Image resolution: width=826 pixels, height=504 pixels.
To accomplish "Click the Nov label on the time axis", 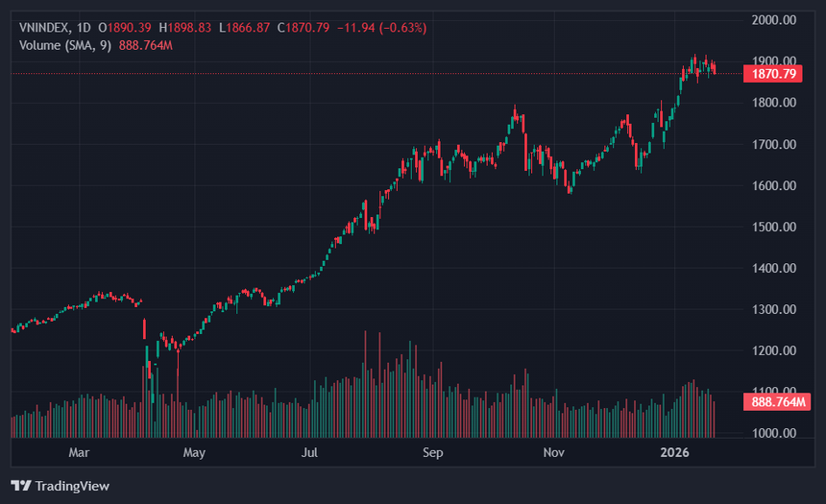I will click(x=552, y=451).
